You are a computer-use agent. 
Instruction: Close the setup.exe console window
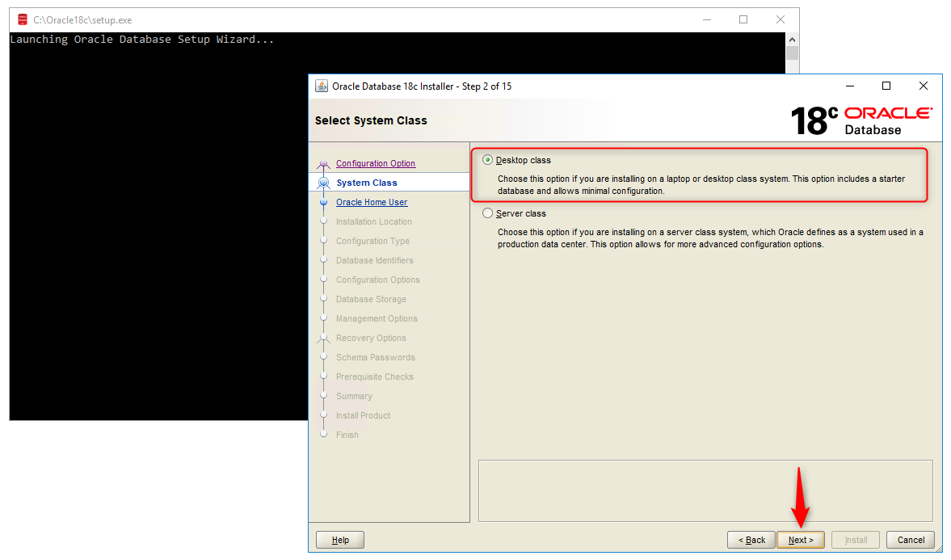[781, 20]
